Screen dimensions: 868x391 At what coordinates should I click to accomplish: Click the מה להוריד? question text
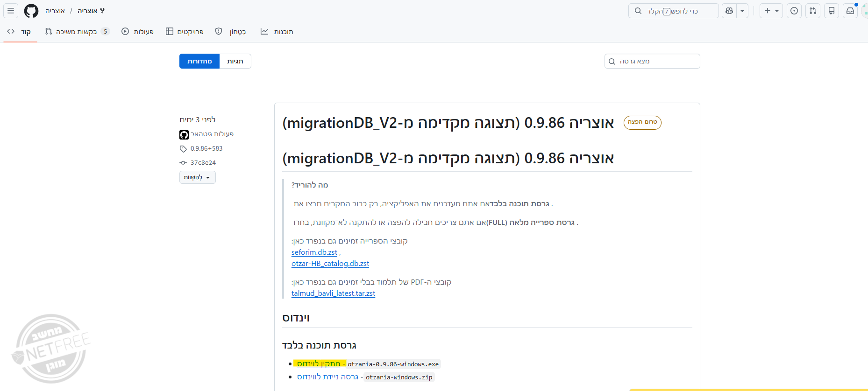pyautogui.click(x=310, y=185)
